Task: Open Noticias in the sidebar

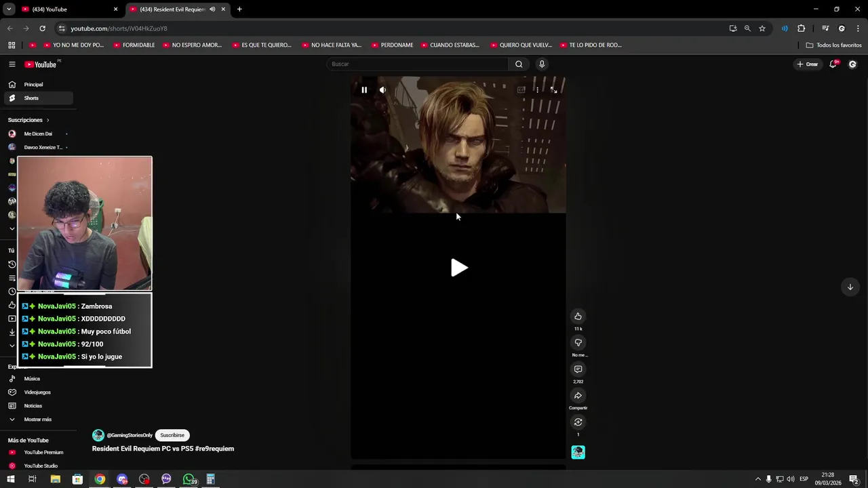Action: 38,406
